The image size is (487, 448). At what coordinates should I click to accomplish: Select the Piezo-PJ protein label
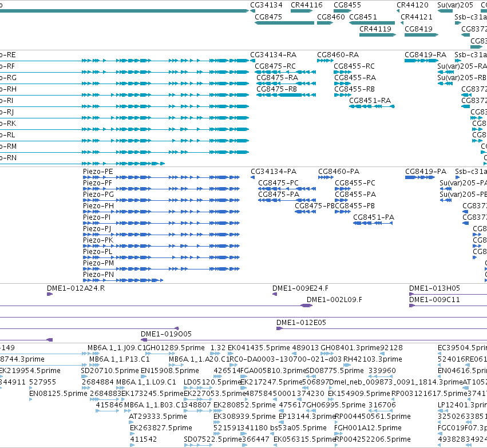point(97,229)
